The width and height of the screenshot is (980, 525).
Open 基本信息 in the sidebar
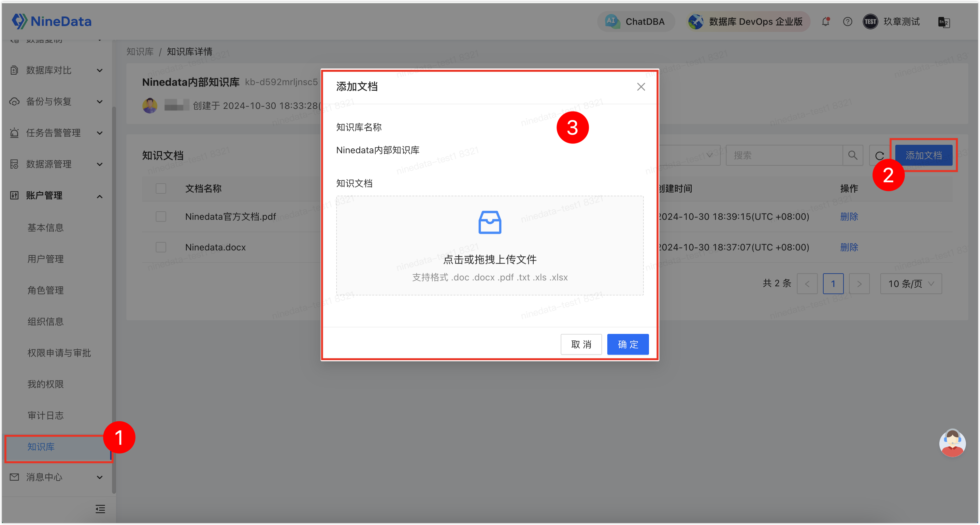[45, 228]
